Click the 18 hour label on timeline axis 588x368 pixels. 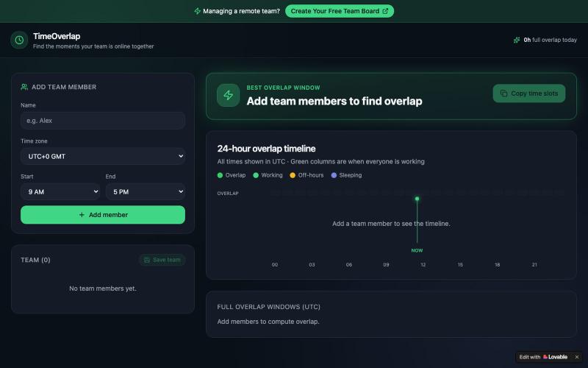coord(498,265)
